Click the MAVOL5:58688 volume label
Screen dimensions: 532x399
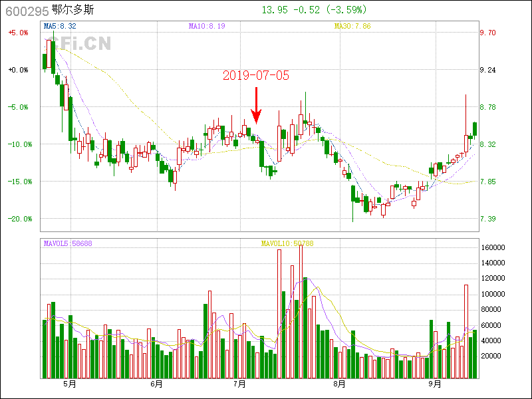tap(68, 243)
